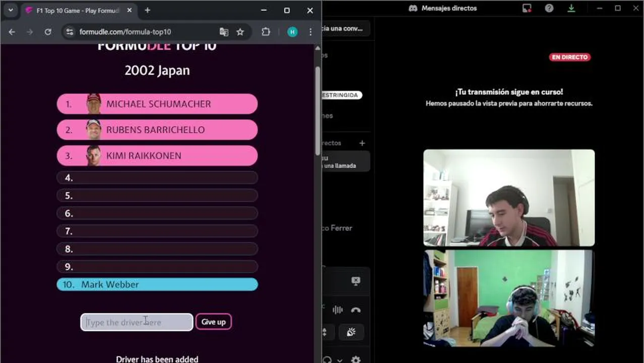Click the RUBENS BARRICHELLO answer text
Viewport: 644px width, 363px height.
click(156, 130)
